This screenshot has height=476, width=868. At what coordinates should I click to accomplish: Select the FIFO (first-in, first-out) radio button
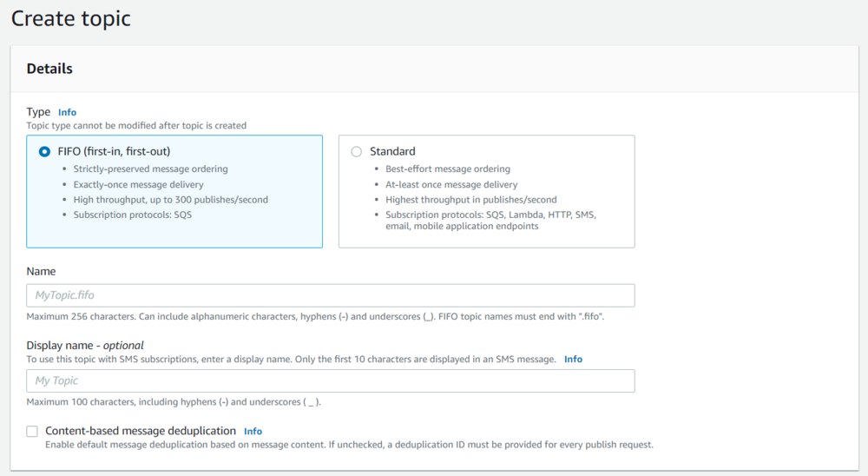(x=44, y=151)
